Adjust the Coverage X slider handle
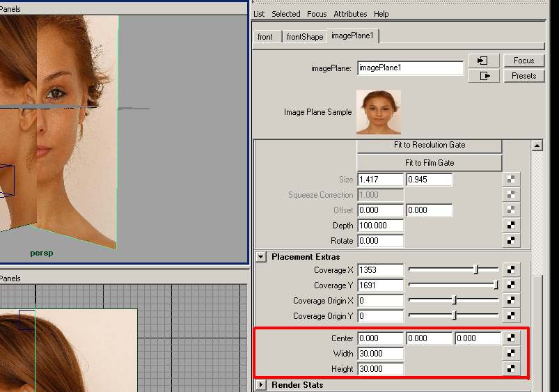Image resolution: width=559 pixels, height=392 pixels. point(476,269)
